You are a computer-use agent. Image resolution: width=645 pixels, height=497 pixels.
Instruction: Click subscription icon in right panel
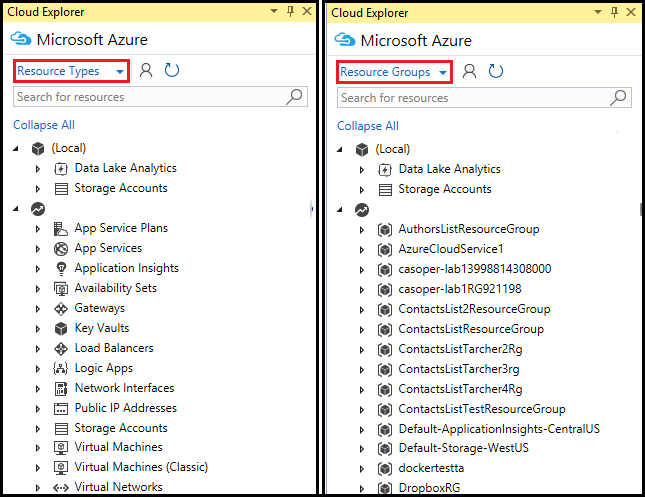[x=362, y=210]
